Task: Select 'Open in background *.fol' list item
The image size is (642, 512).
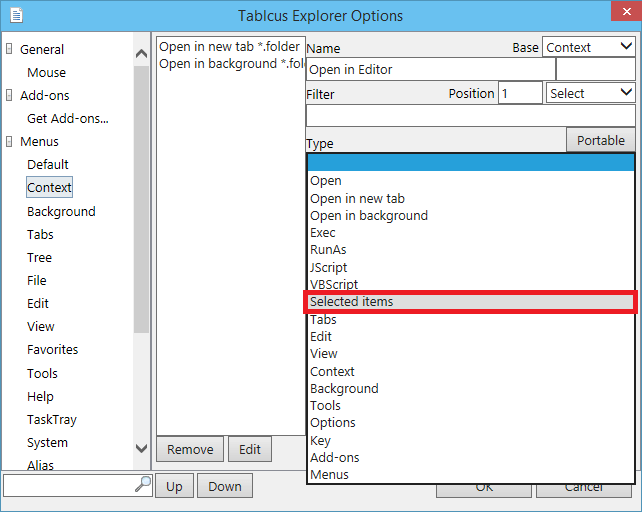Action: coord(231,63)
